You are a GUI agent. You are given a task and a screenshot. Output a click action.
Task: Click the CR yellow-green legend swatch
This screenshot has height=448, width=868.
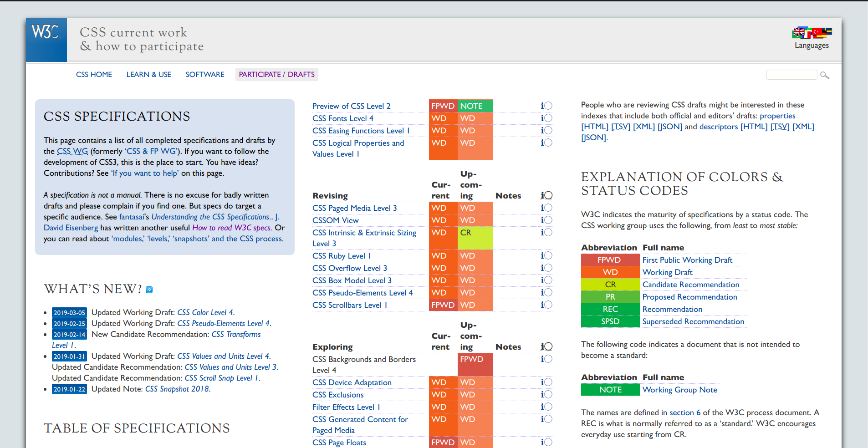[x=610, y=285]
